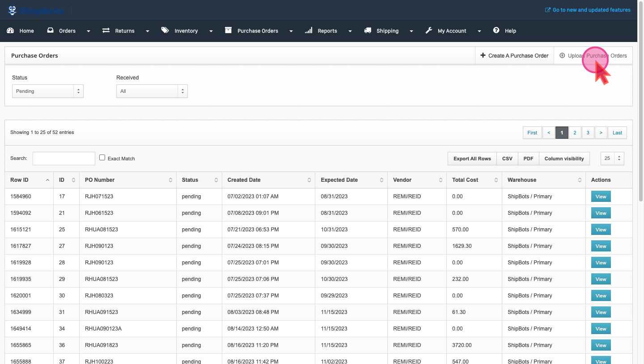The width and height of the screenshot is (644, 364).
Task: Expand the Inventory menu caret
Action: click(211, 31)
